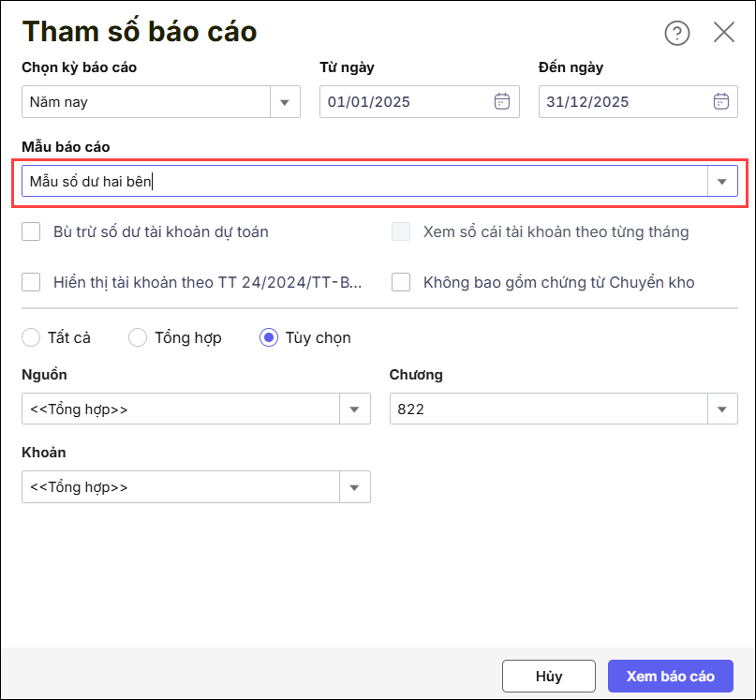Click into the Từ ngày date field
The image size is (756, 700).
tap(403, 101)
